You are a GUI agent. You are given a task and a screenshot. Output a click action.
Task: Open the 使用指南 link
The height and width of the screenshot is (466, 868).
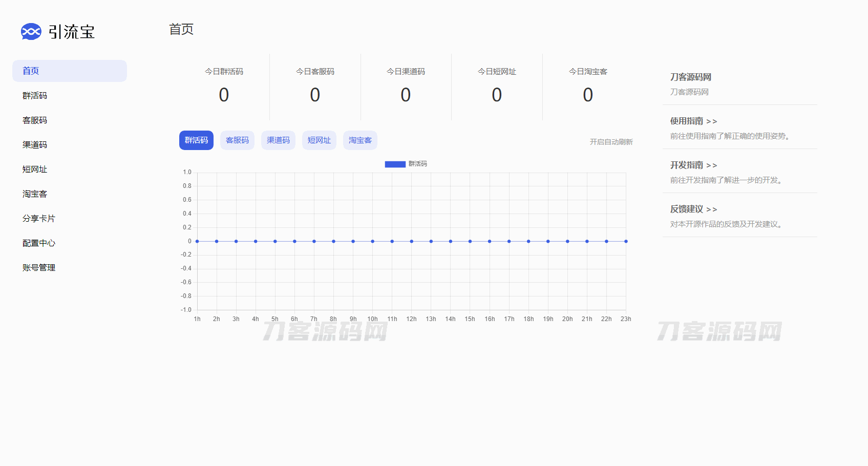(x=693, y=121)
